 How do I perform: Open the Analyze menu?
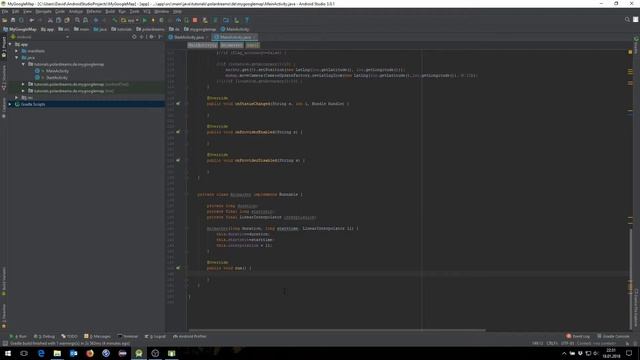click(76, 11)
